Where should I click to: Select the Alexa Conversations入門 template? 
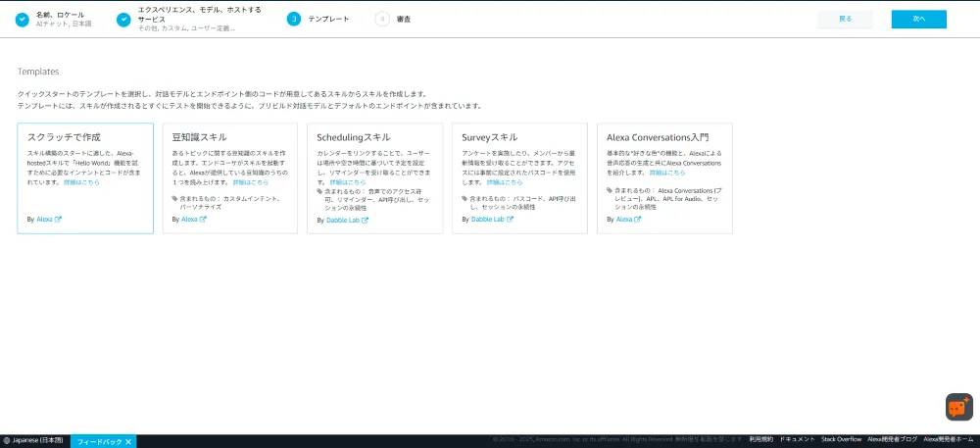[664, 178]
